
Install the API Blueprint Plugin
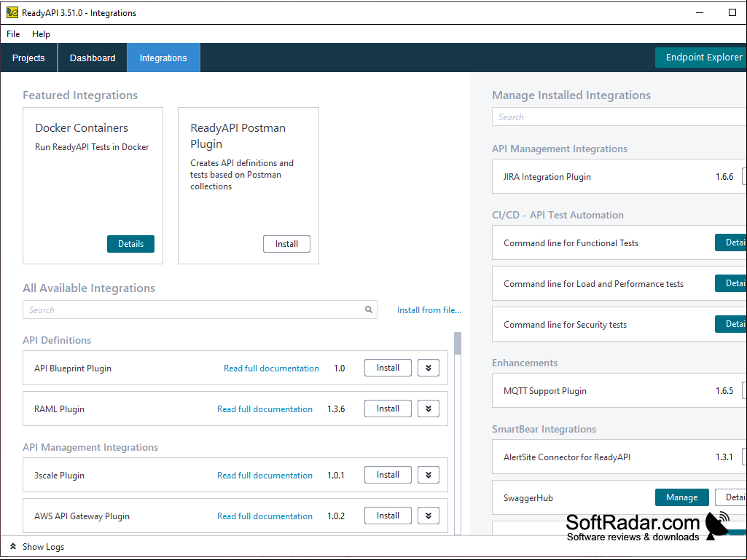click(388, 368)
